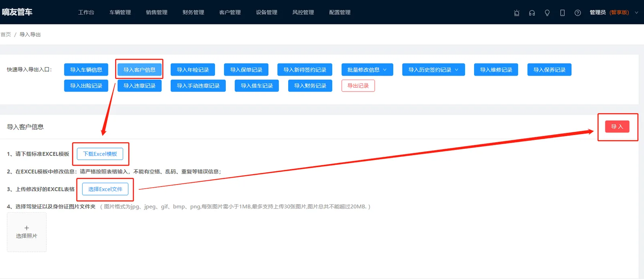Click 导入借车记录 button
The image size is (644, 279).
(257, 86)
